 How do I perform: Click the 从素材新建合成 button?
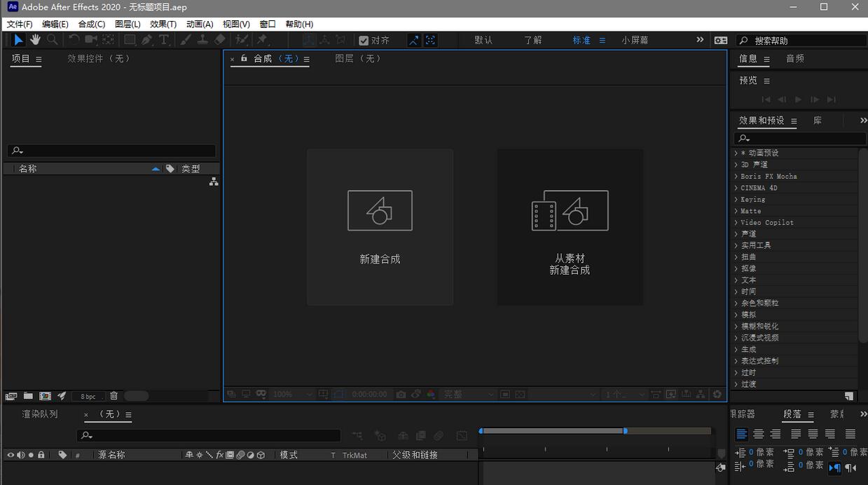570,227
